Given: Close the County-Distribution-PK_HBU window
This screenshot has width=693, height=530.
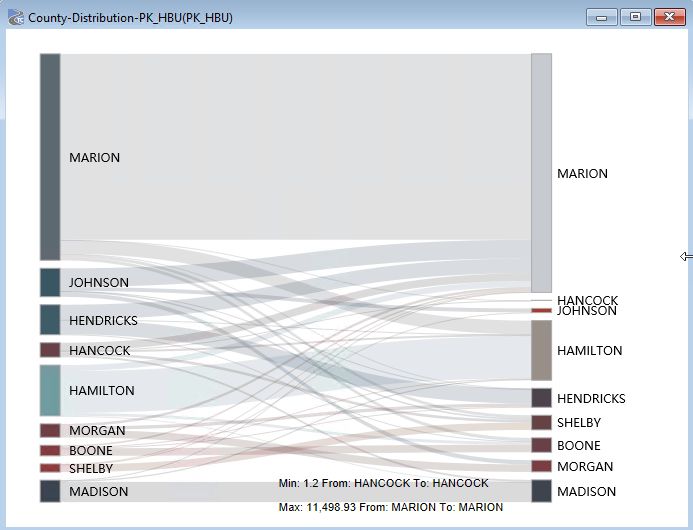Looking at the screenshot, I should tap(669, 17).
